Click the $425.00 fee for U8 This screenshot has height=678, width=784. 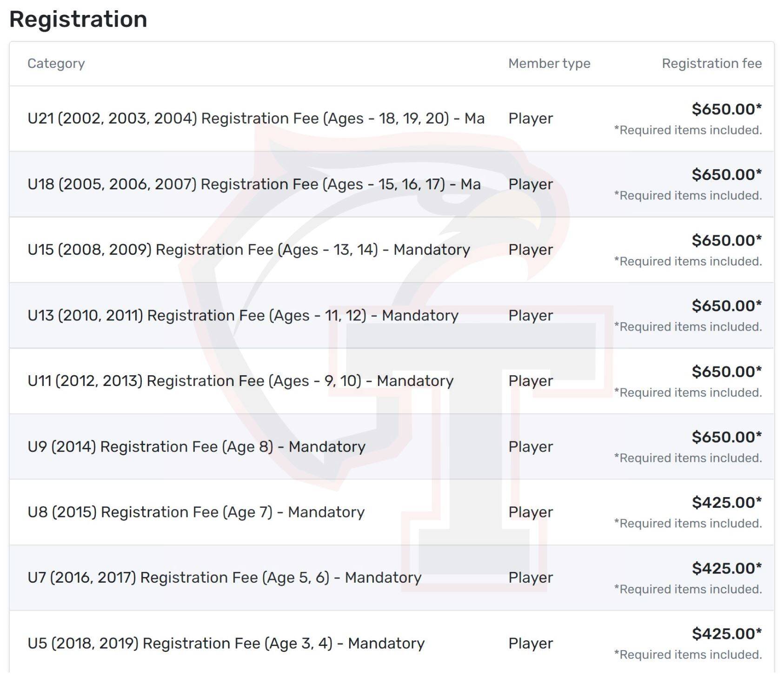(726, 502)
